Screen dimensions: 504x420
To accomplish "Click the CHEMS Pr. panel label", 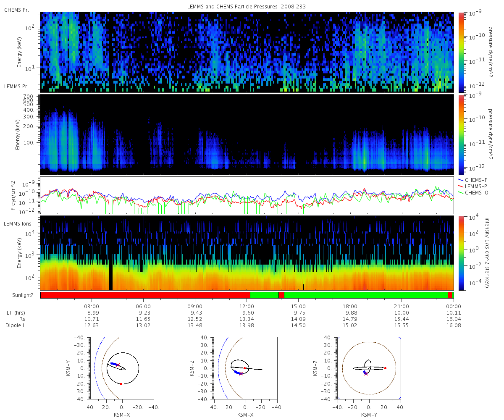I will coord(16,9).
